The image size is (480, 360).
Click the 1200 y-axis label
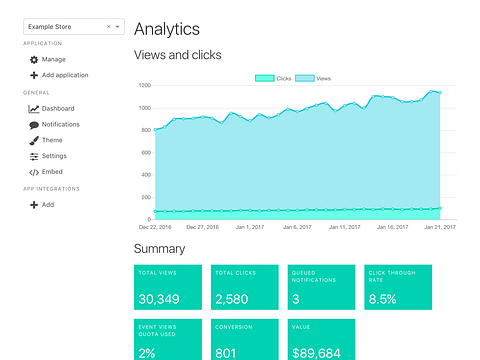tap(145, 86)
